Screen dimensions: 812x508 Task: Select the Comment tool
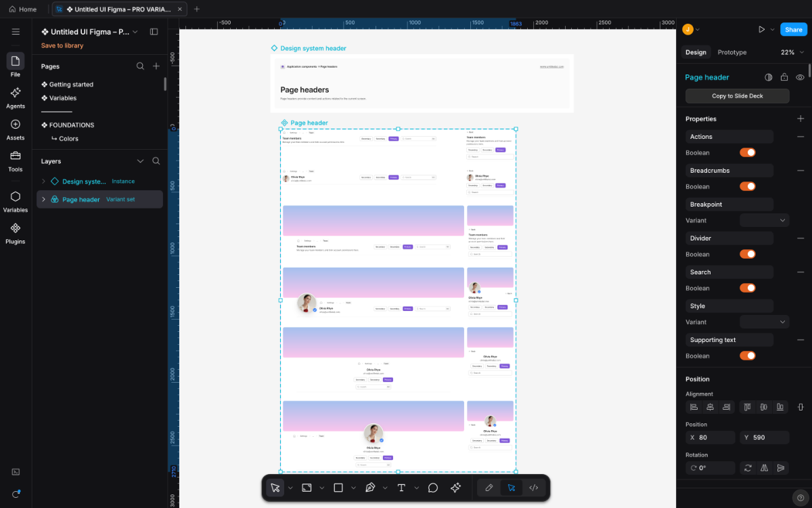point(433,488)
